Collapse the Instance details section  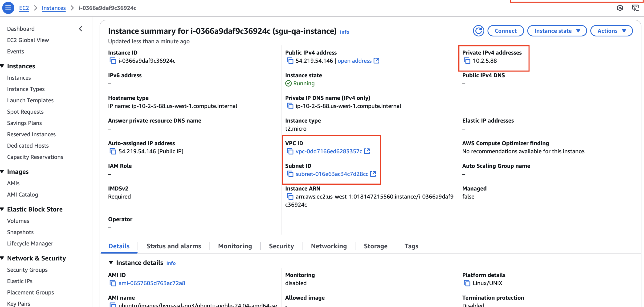(x=111, y=262)
